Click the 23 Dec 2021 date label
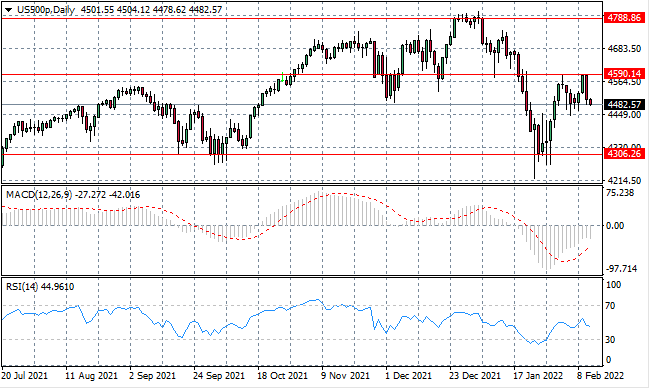 pos(476,376)
